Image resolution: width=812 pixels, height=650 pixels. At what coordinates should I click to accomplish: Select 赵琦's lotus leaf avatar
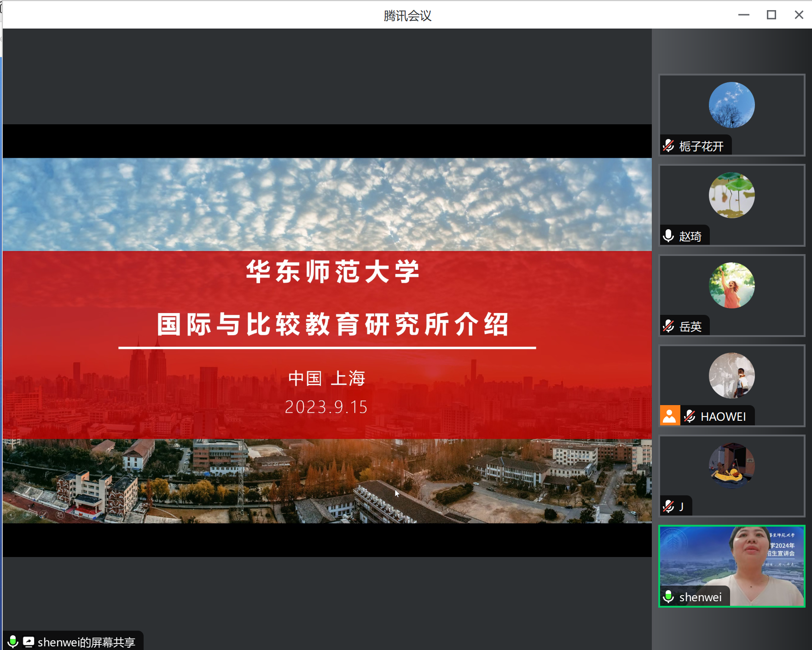coord(731,195)
